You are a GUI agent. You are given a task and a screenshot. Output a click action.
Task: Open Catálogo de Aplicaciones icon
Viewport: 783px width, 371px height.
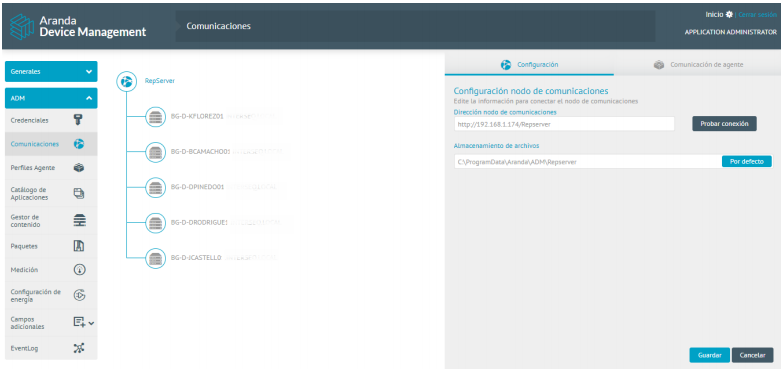(x=79, y=193)
